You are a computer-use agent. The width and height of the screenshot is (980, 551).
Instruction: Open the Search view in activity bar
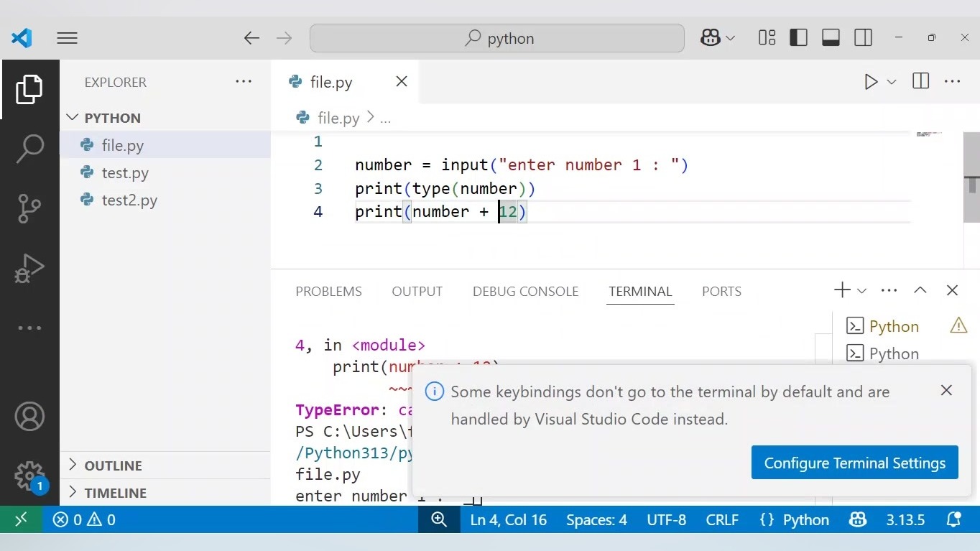[29, 149]
